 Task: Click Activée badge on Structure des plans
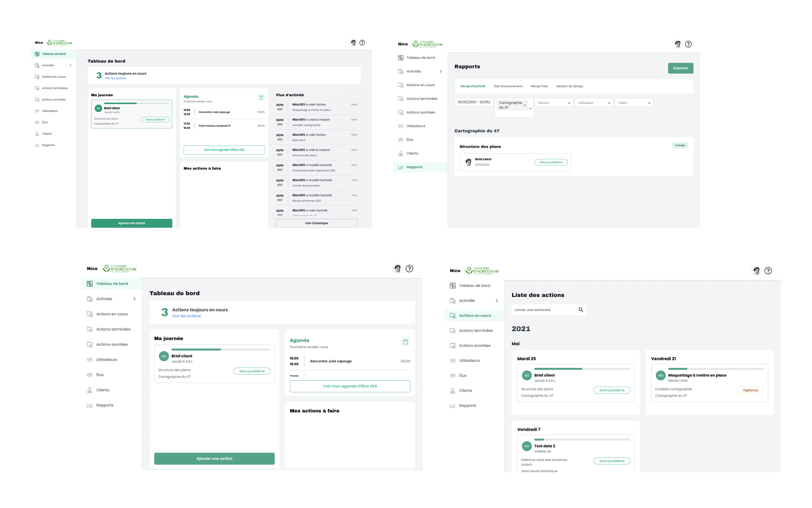[x=680, y=145]
